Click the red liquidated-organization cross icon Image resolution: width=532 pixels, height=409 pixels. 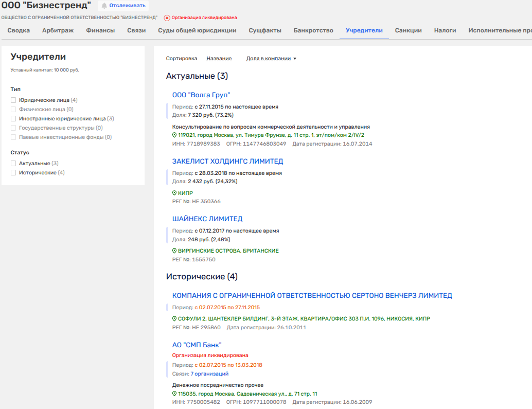[x=167, y=17]
